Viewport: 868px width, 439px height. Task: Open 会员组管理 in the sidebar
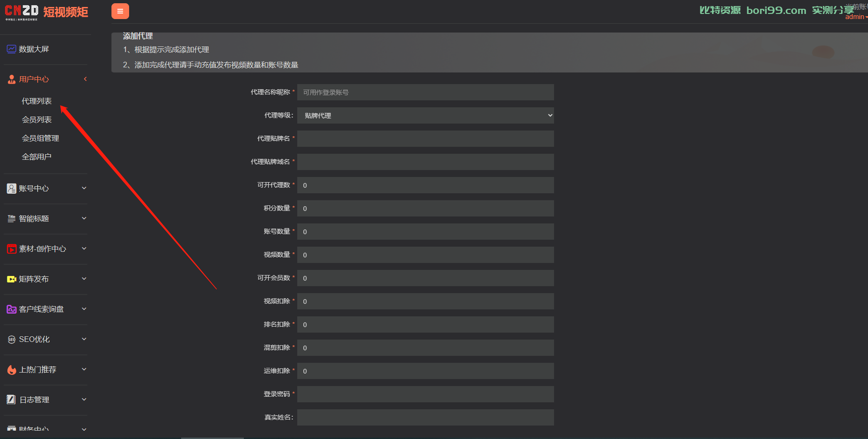[x=40, y=138]
